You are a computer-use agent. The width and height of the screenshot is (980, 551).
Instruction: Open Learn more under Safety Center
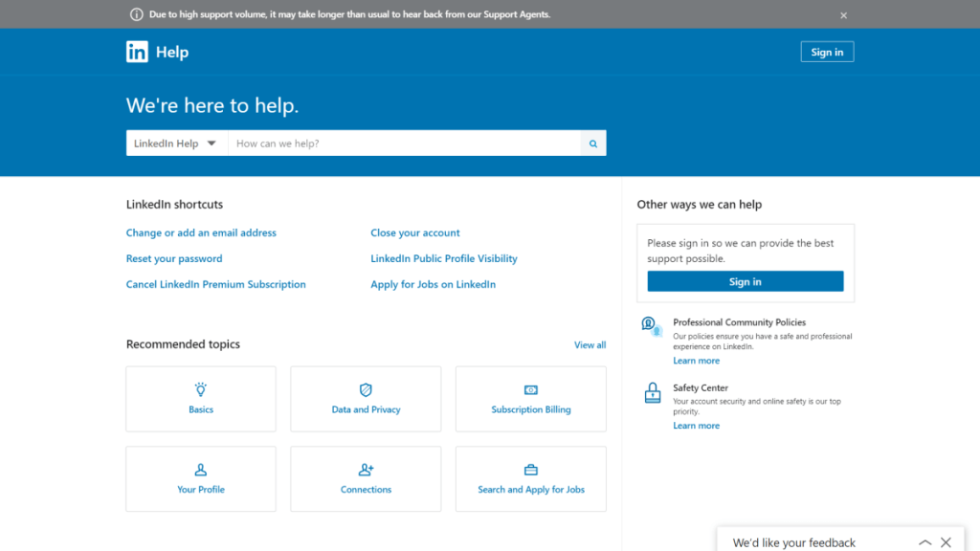[696, 425]
